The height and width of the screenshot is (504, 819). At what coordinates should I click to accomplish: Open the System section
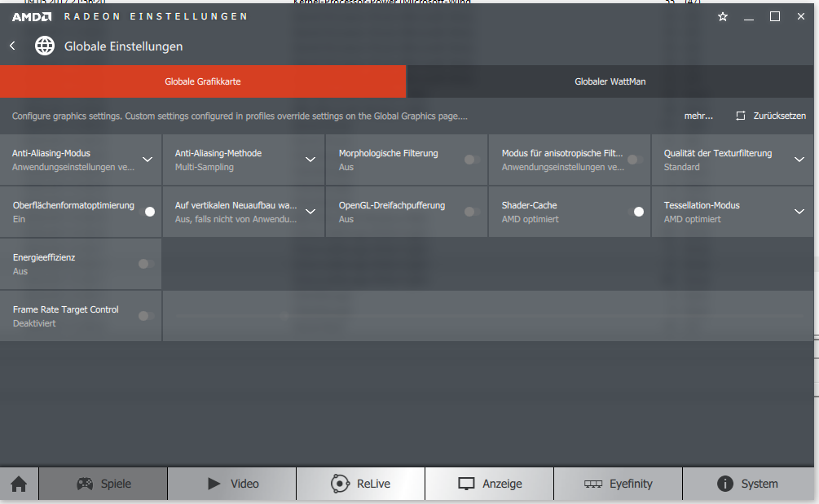click(748, 484)
